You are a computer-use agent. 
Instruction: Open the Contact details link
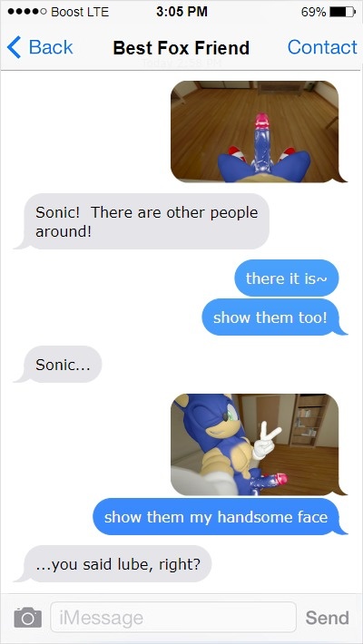[322, 47]
